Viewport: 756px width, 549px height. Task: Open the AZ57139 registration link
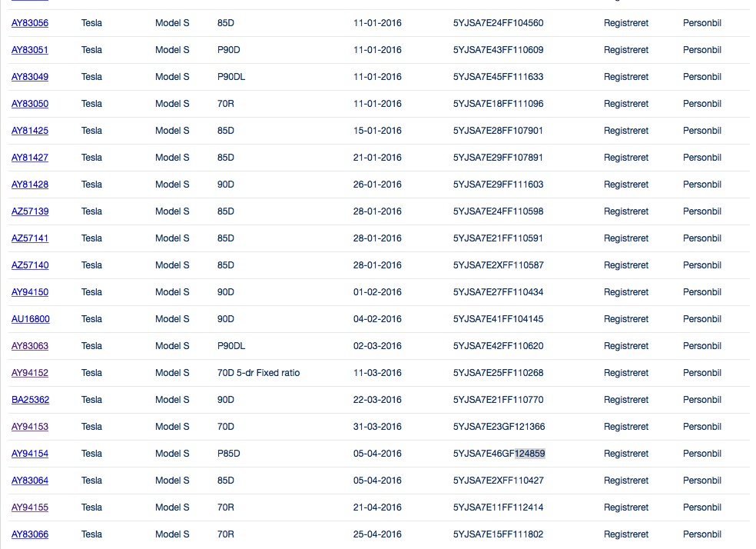[x=30, y=211]
